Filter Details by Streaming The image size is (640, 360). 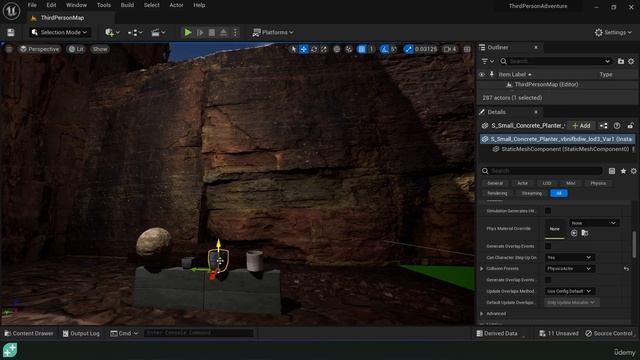tap(531, 193)
